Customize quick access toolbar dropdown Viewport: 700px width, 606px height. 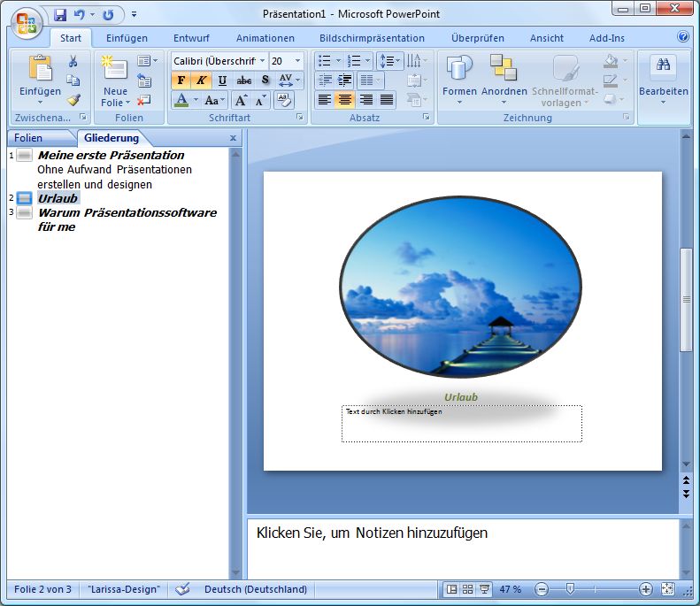[x=134, y=15]
